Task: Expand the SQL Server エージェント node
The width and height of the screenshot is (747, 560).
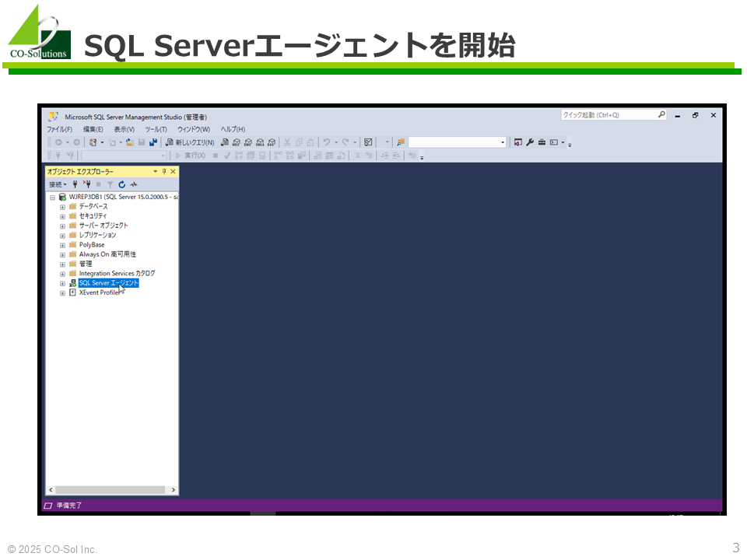Action: pyautogui.click(x=62, y=284)
